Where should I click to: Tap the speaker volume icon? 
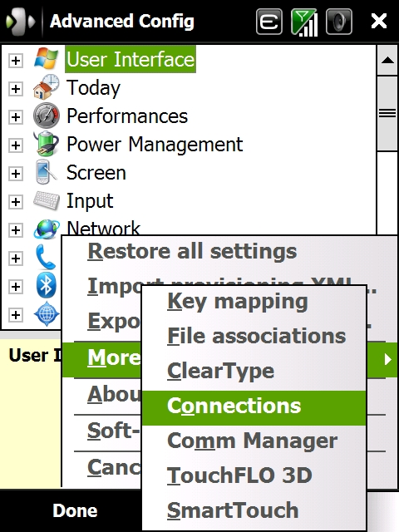(x=338, y=22)
